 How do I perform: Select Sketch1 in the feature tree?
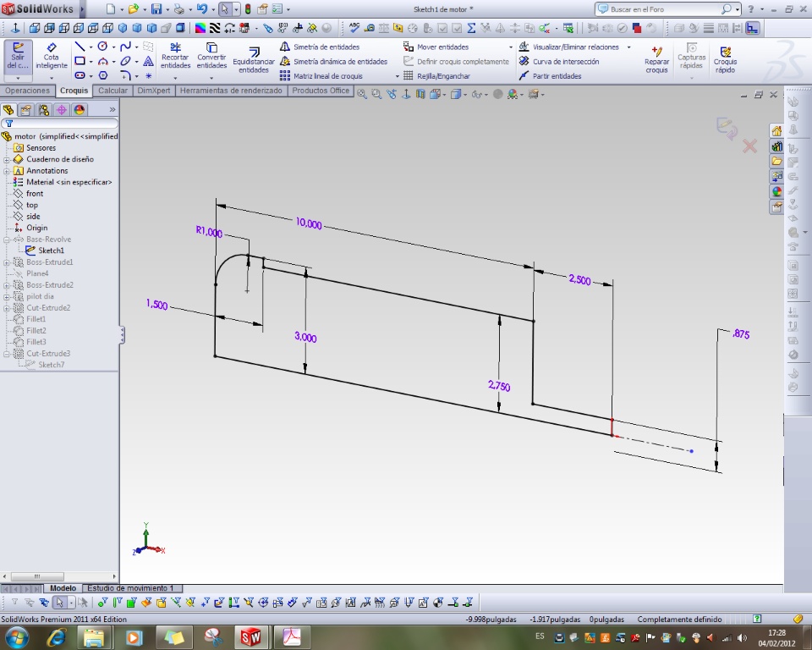point(51,251)
